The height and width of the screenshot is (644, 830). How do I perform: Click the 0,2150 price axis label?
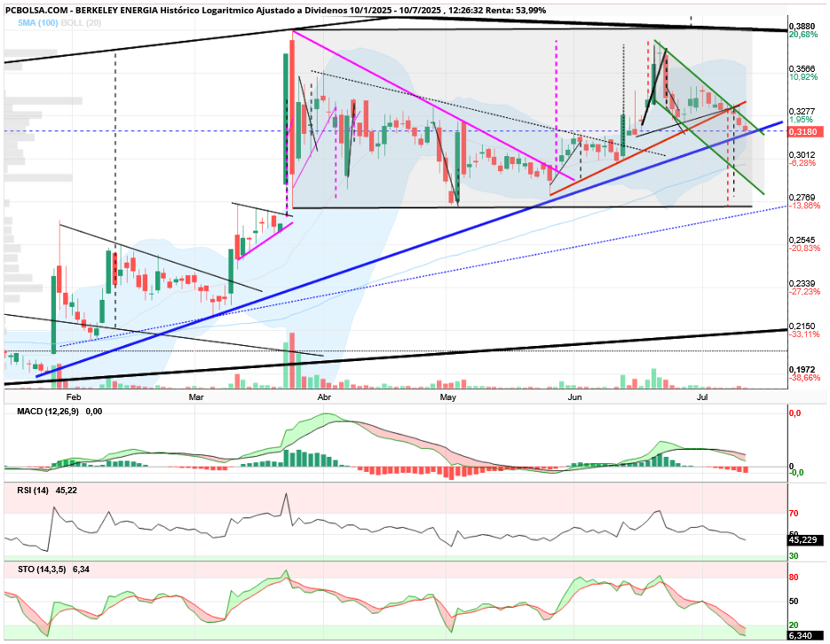click(x=802, y=326)
